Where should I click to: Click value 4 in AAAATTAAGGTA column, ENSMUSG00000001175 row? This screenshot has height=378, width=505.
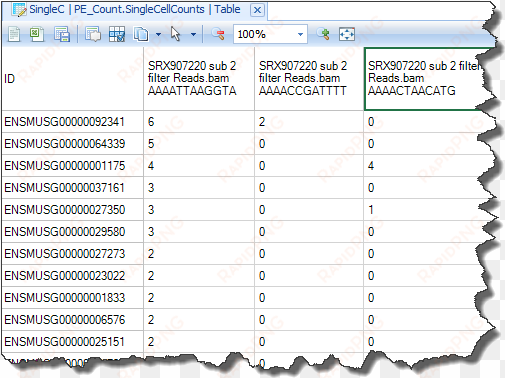151,166
